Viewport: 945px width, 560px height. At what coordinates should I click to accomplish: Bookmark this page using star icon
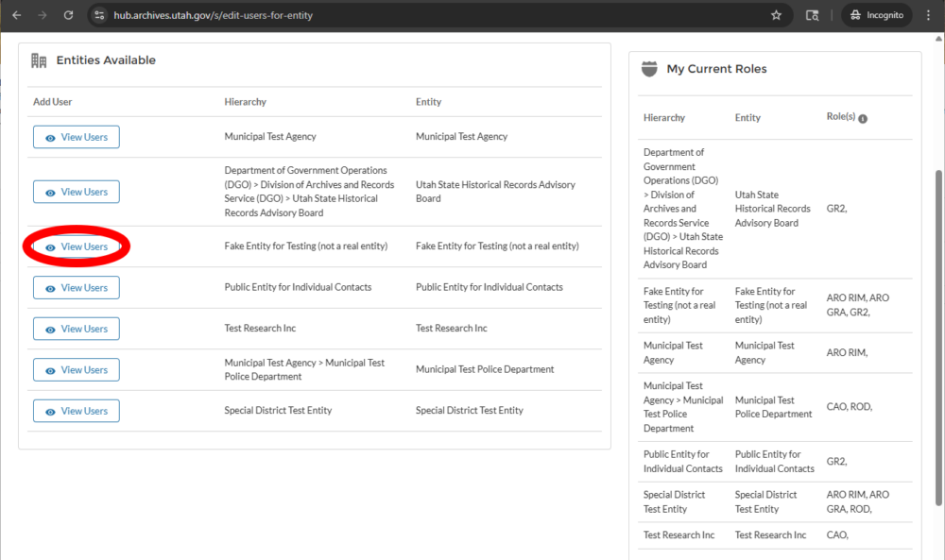[x=776, y=15]
